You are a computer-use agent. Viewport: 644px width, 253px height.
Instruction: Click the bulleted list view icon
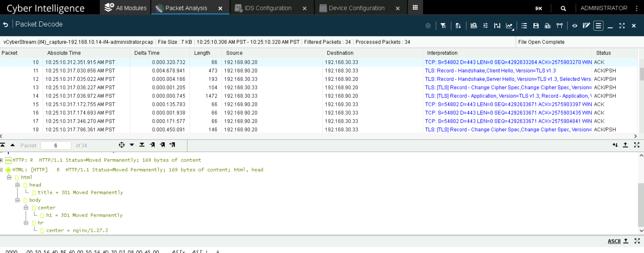click(524, 26)
